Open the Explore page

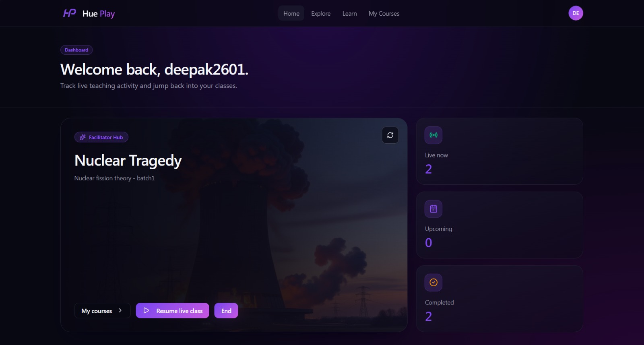click(x=321, y=13)
